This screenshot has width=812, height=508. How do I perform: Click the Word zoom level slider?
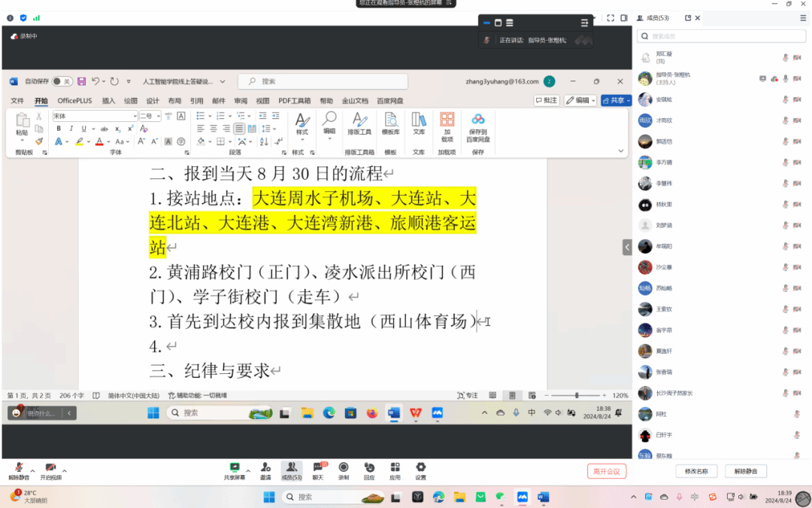(577, 395)
